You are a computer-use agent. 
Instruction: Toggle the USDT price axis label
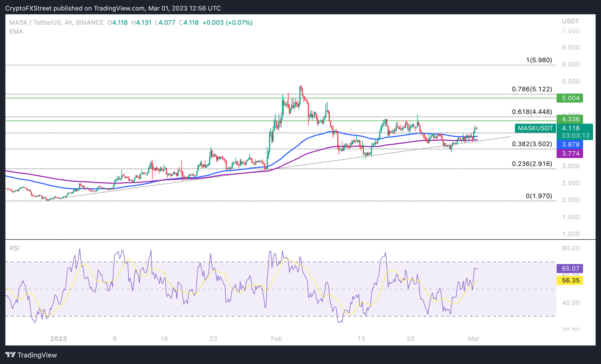pyautogui.click(x=570, y=21)
